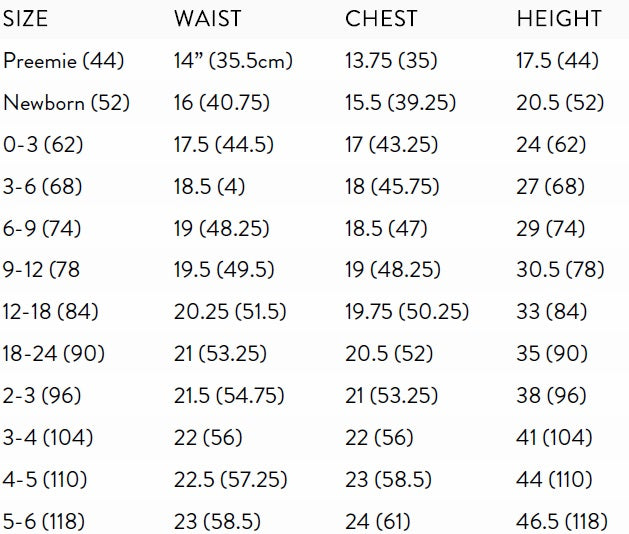Image resolution: width=629 pixels, height=534 pixels.
Task: Click the SIZE column header
Action: (25, 19)
